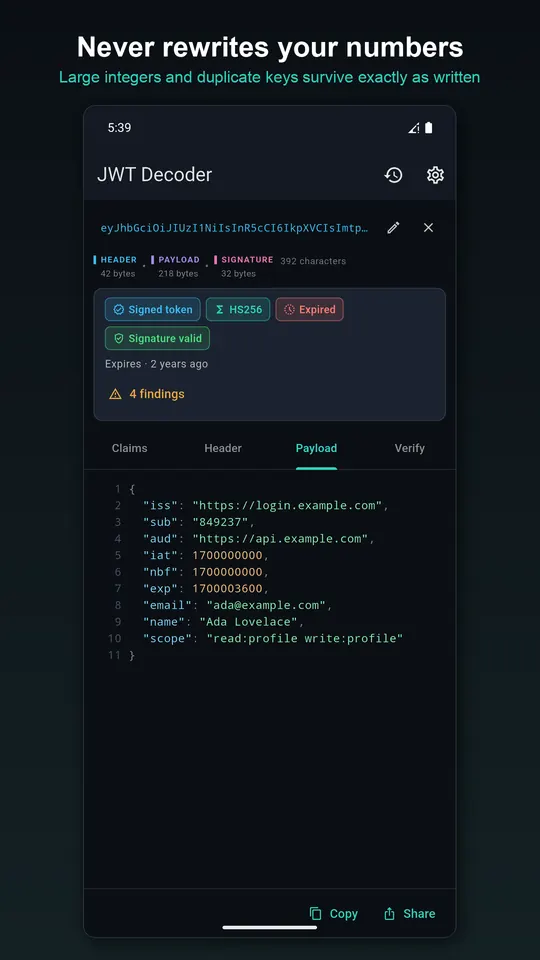The height and width of the screenshot is (960, 540).
Task: Select the Signed token chip
Action: [x=152, y=309]
